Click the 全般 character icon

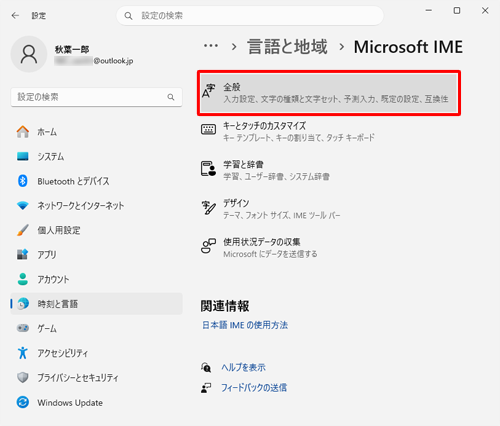tap(209, 91)
